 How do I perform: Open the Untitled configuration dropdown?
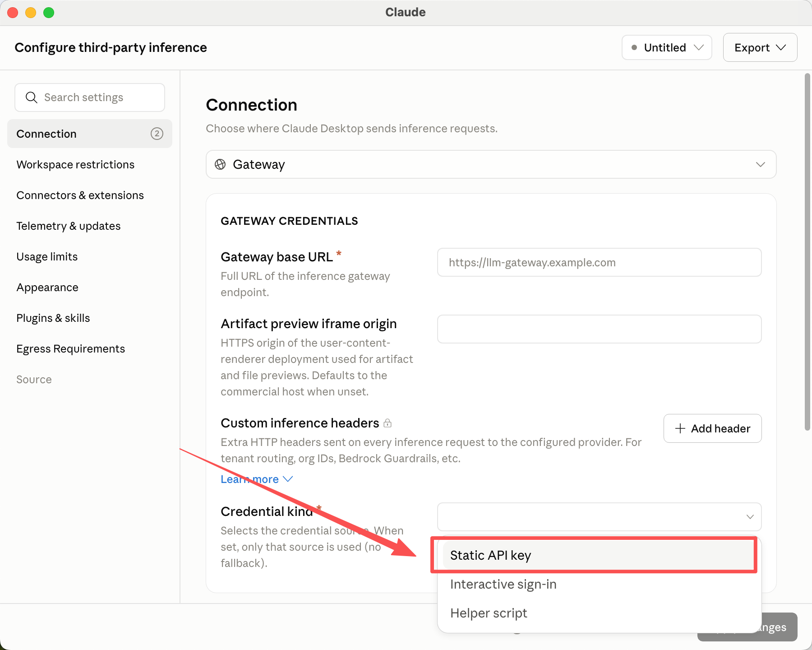[667, 47]
